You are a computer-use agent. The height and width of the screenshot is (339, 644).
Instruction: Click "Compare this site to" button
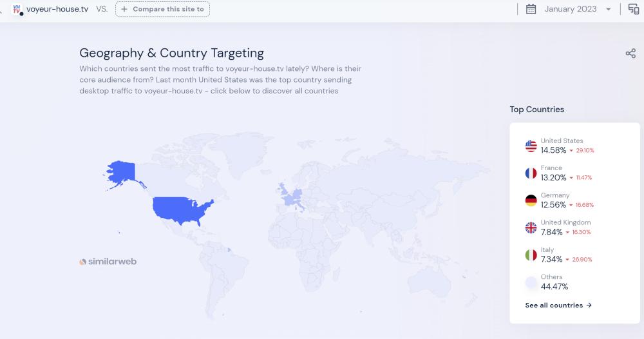click(162, 9)
